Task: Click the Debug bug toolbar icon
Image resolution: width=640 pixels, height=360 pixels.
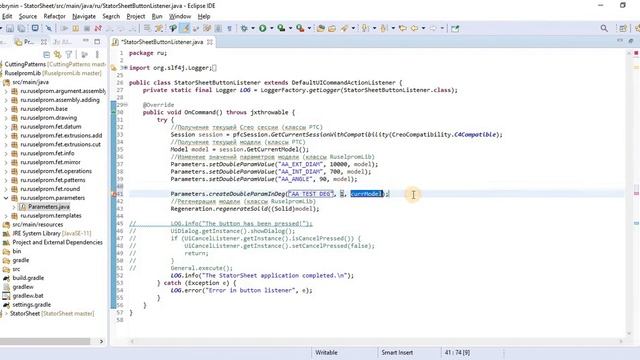Action: 244,28
